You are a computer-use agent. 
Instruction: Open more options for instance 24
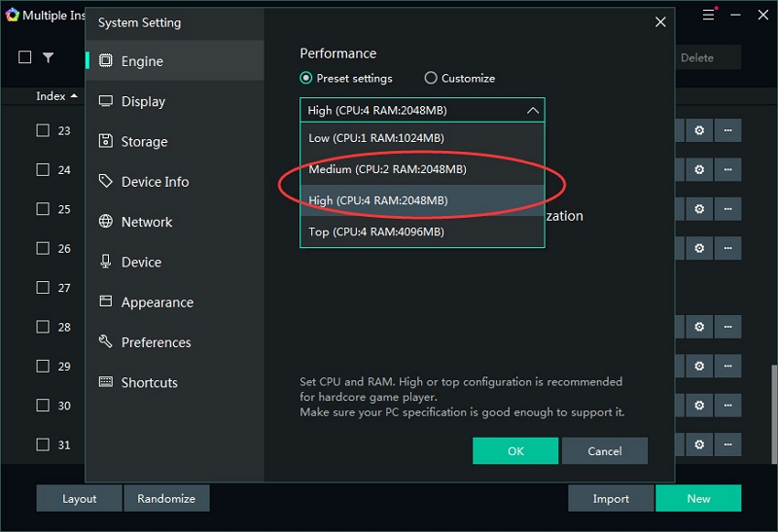click(x=727, y=170)
